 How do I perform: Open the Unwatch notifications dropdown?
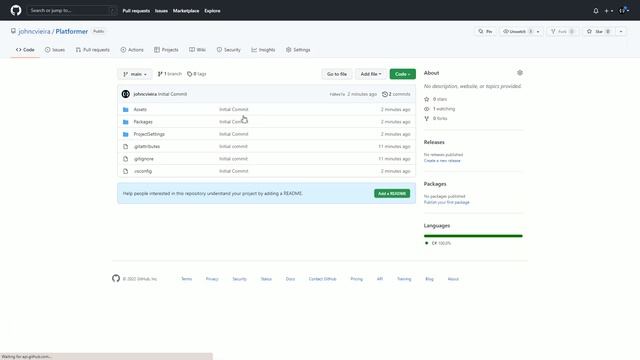(x=521, y=31)
